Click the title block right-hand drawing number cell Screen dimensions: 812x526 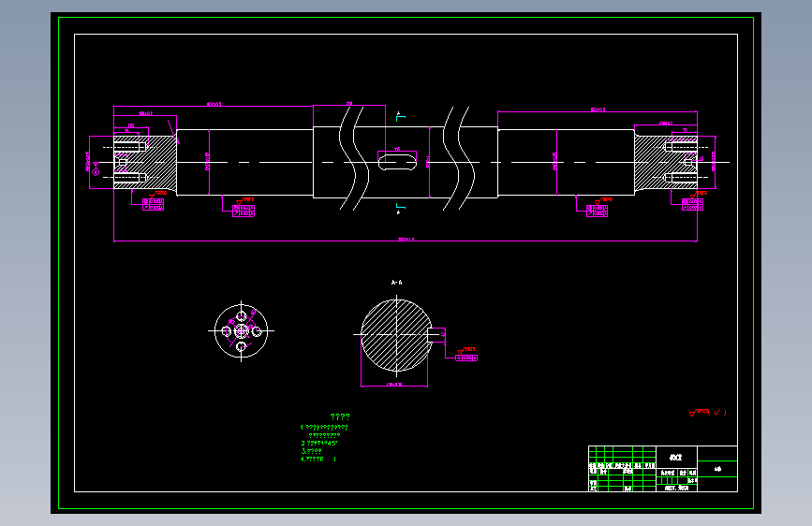click(717, 469)
